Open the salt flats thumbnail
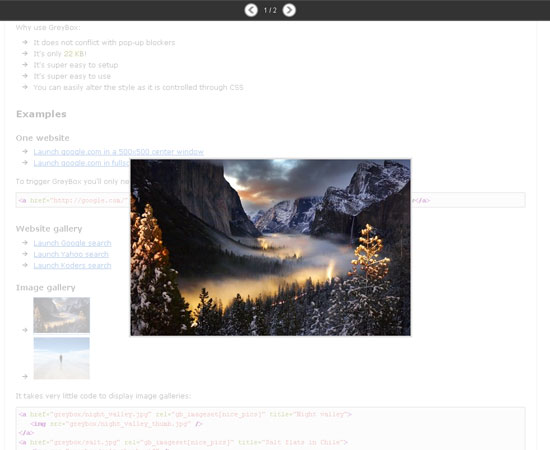 61,358
